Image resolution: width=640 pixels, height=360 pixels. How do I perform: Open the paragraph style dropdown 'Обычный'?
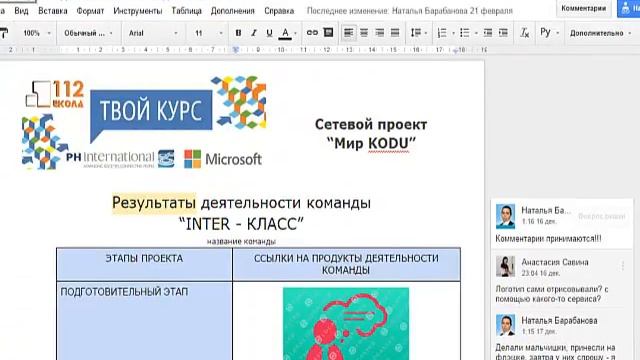(x=88, y=33)
